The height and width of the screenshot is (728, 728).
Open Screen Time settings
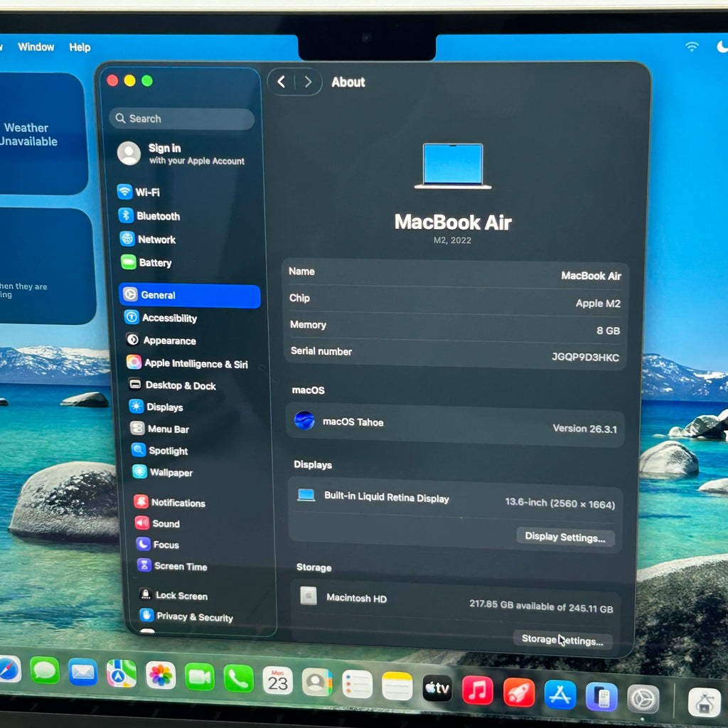[172, 566]
